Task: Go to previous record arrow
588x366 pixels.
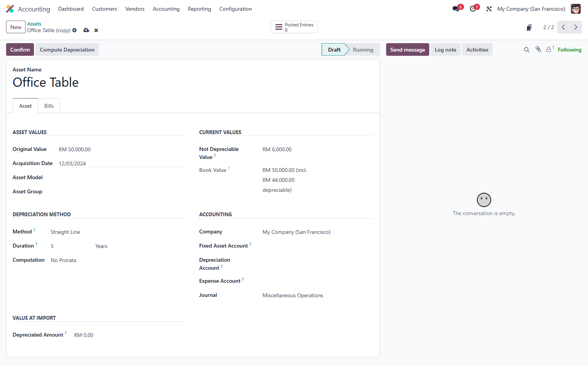Action: click(563, 27)
